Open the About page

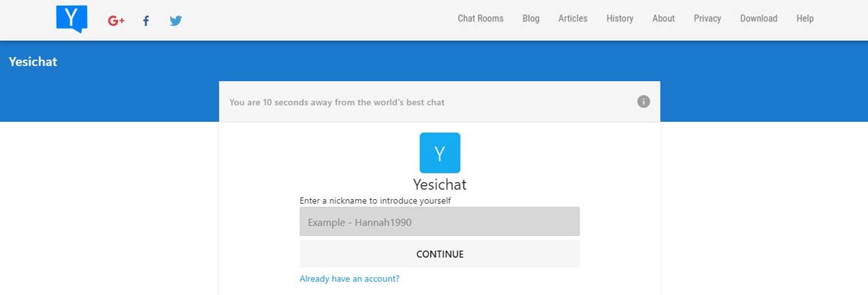tap(664, 19)
